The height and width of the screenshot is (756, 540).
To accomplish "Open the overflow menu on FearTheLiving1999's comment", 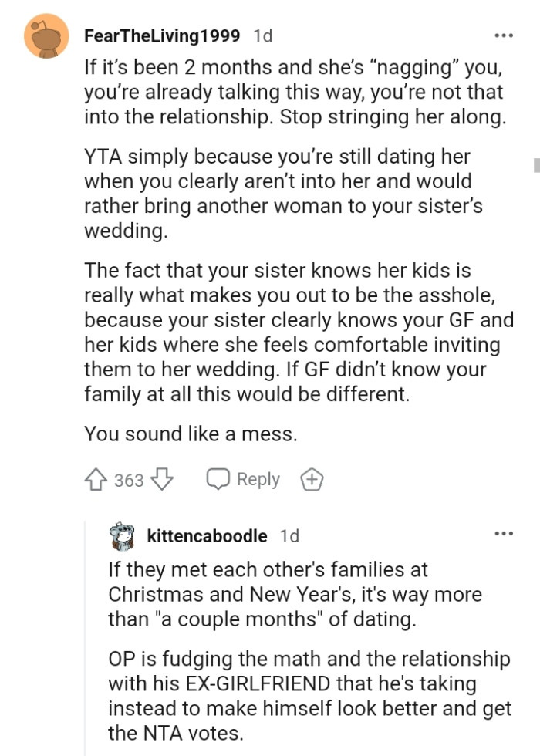I will point(503,34).
